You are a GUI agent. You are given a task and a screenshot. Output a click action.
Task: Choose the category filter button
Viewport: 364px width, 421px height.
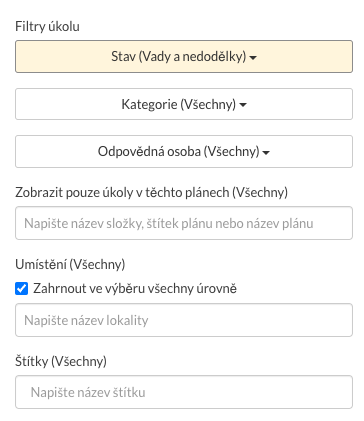coord(184,104)
